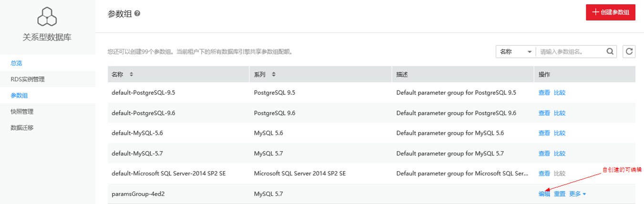The height and width of the screenshot is (204, 644).
Task: Click the search magnifier icon
Action: point(610,51)
